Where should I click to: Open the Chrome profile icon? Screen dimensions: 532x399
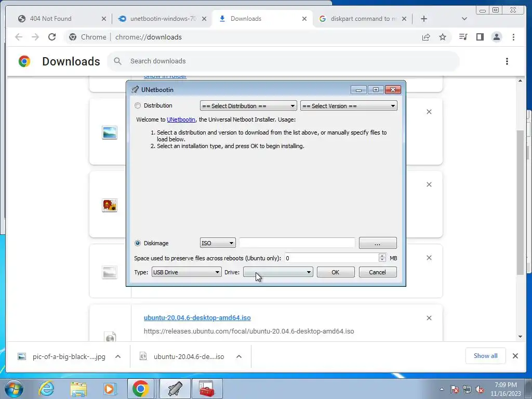tap(496, 37)
